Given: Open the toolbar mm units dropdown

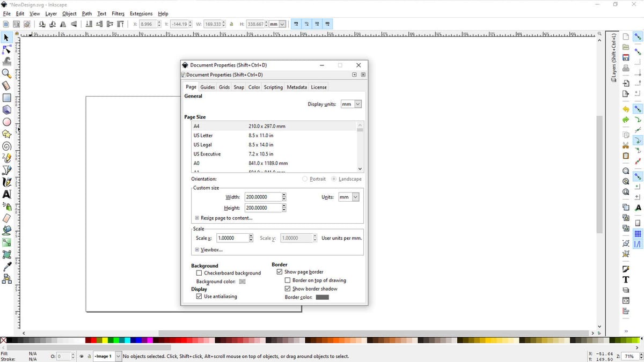Looking at the screenshot, I should [277, 24].
